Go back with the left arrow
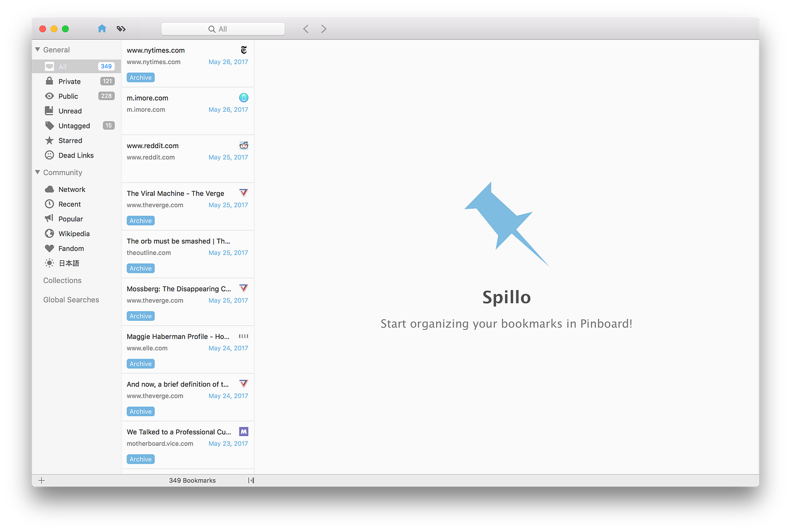Screen dimensions: 791x532 [x=306, y=29]
